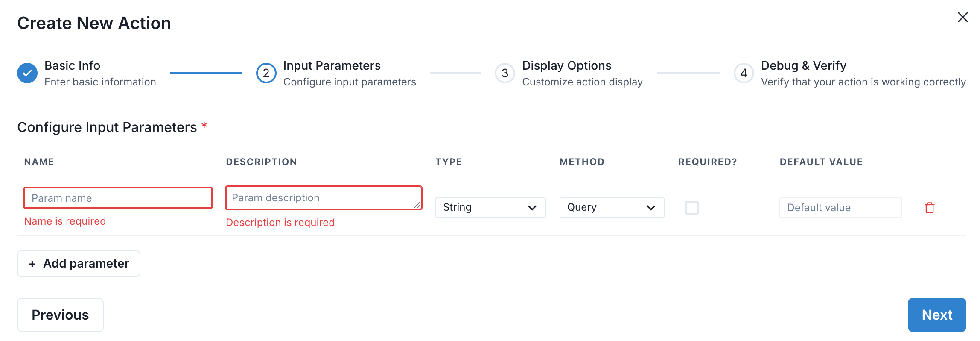The width and height of the screenshot is (980, 341).
Task: Click step 4 Debug & Verify circle
Action: 744,73
